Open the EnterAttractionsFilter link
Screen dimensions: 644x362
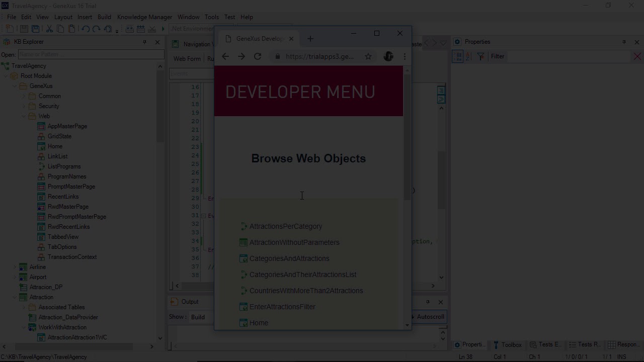[x=282, y=307]
